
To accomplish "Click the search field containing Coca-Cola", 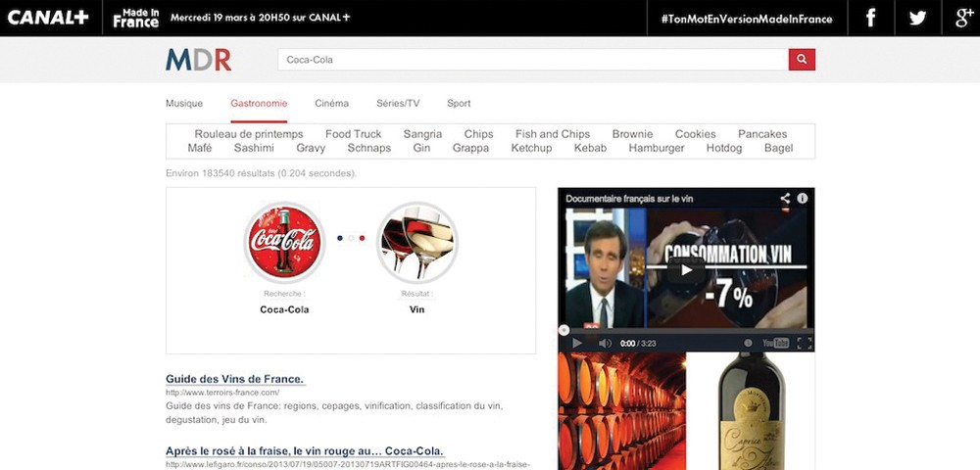I will [533, 60].
